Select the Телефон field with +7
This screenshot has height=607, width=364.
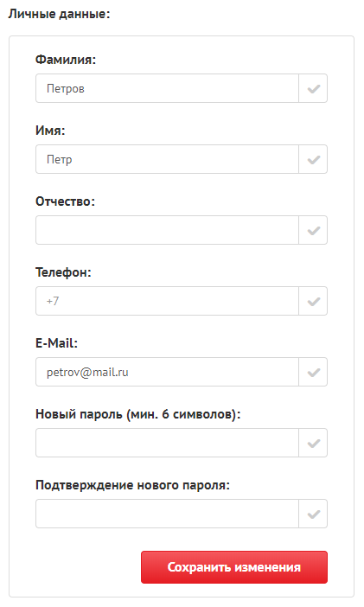point(167,301)
